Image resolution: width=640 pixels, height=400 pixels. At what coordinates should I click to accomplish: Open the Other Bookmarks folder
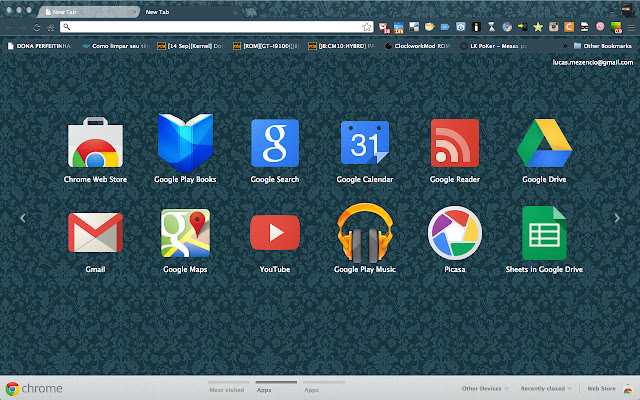point(602,46)
